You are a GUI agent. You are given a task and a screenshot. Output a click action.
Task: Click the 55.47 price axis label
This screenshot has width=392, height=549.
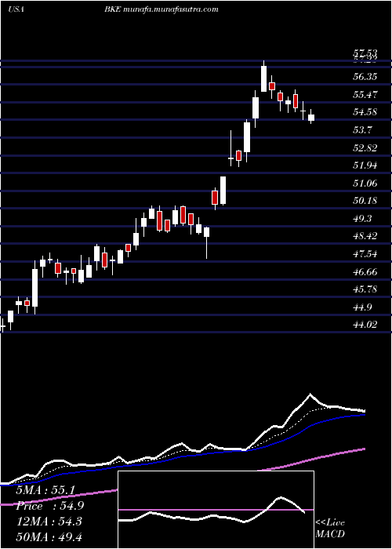[x=365, y=94]
